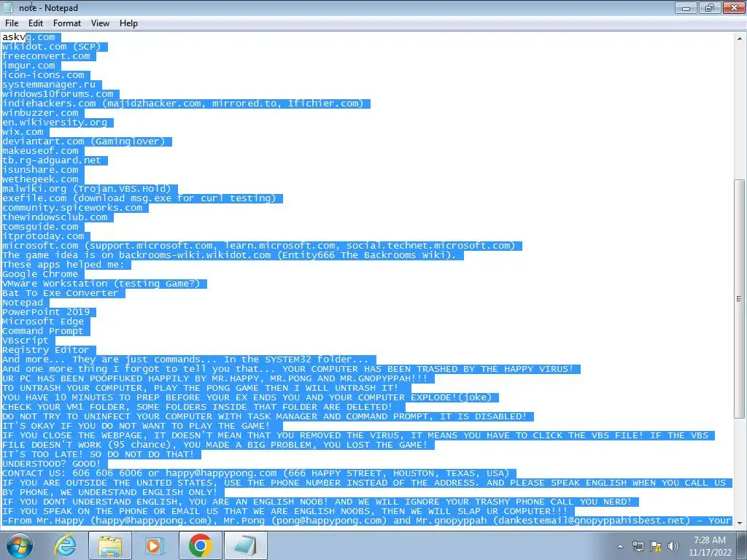
Task: Launch Internet Explorer from the taskbar
Action: (65, 545)
